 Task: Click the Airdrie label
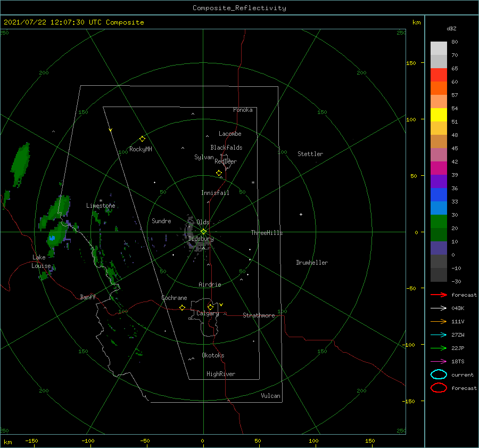[x=210, y=284]
